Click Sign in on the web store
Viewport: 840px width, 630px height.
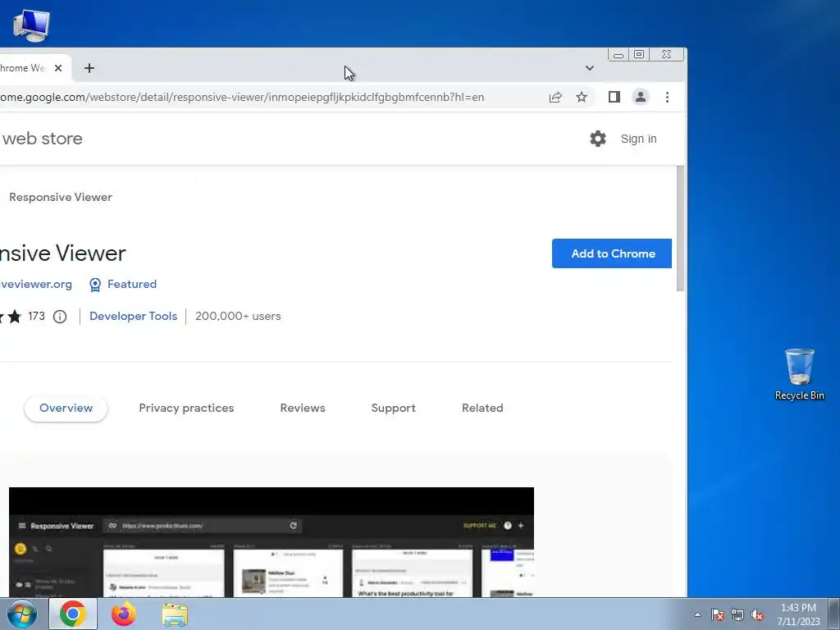point(638,139)
